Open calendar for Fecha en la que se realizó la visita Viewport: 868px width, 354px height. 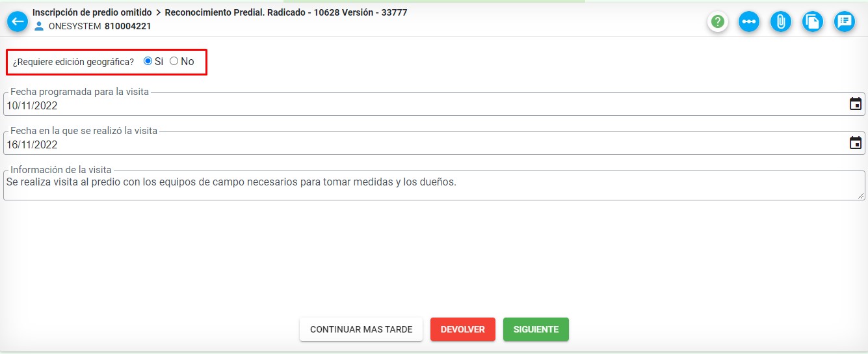856,143
